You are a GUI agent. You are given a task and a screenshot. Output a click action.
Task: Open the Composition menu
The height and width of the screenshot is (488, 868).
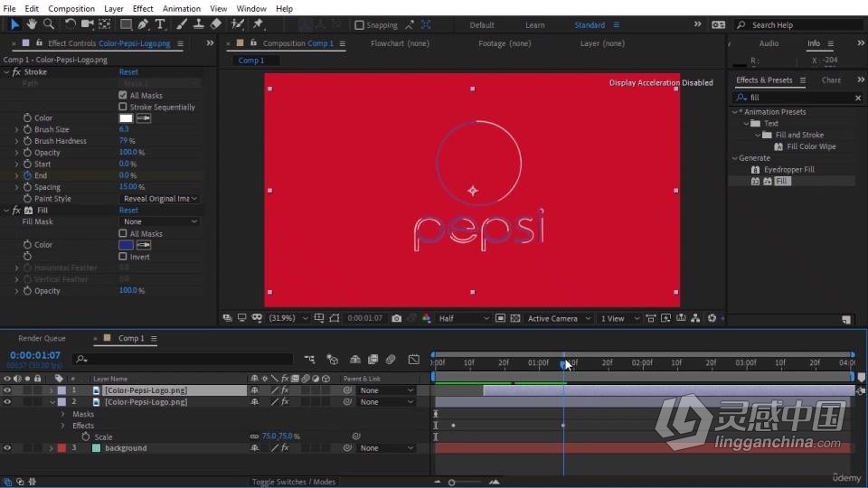(71, 8)
